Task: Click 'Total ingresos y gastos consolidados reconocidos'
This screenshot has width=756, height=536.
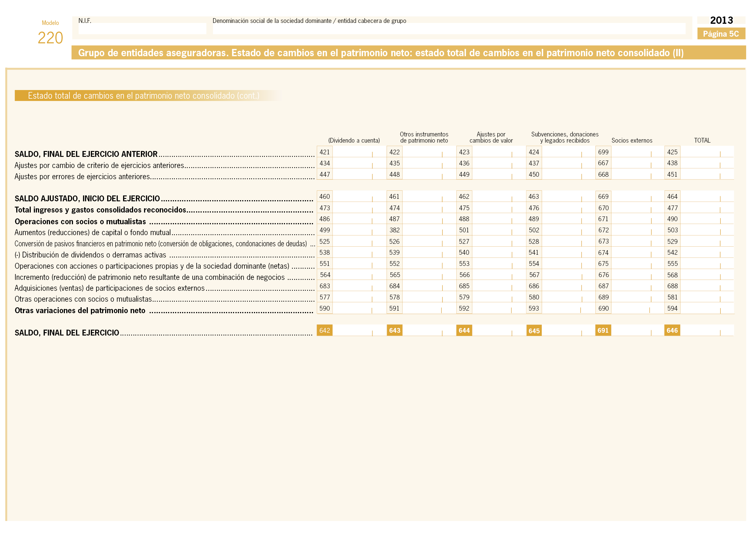Action: 100,210
